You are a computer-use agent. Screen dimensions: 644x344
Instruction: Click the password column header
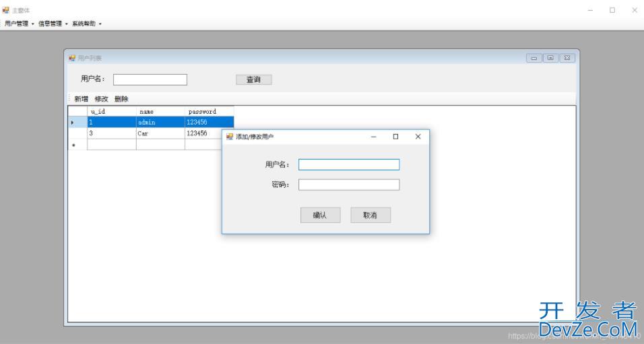[210, 111]
